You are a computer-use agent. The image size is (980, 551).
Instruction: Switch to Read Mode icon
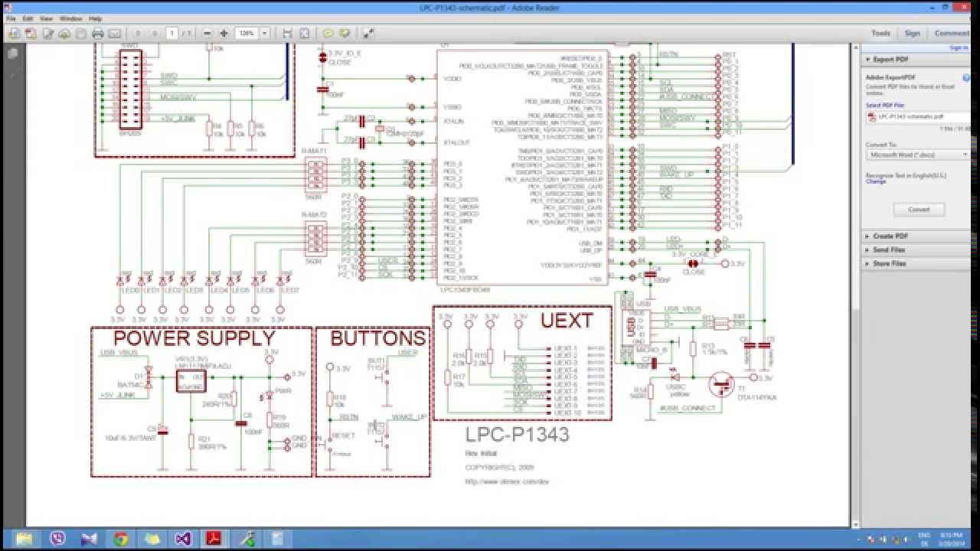[368, 34]
